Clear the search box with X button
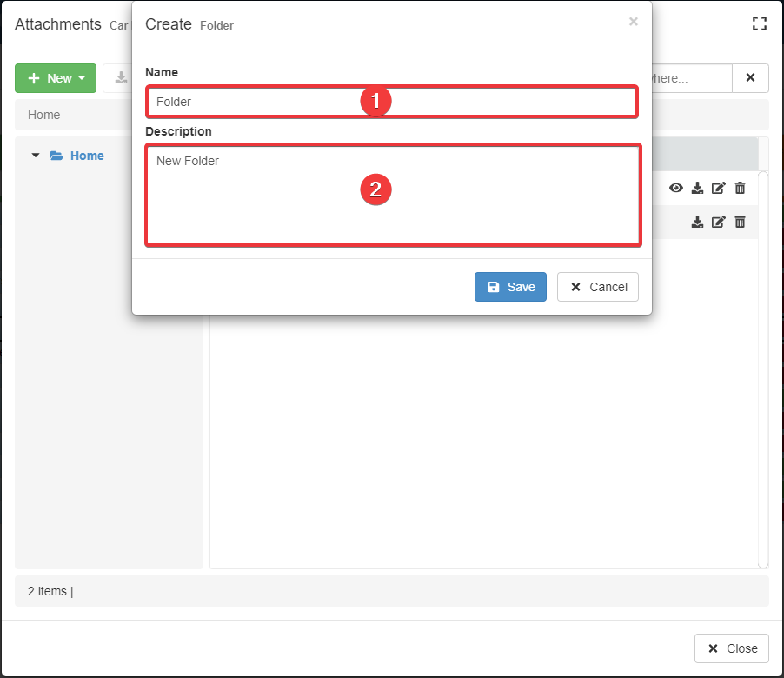 [750, 78]
